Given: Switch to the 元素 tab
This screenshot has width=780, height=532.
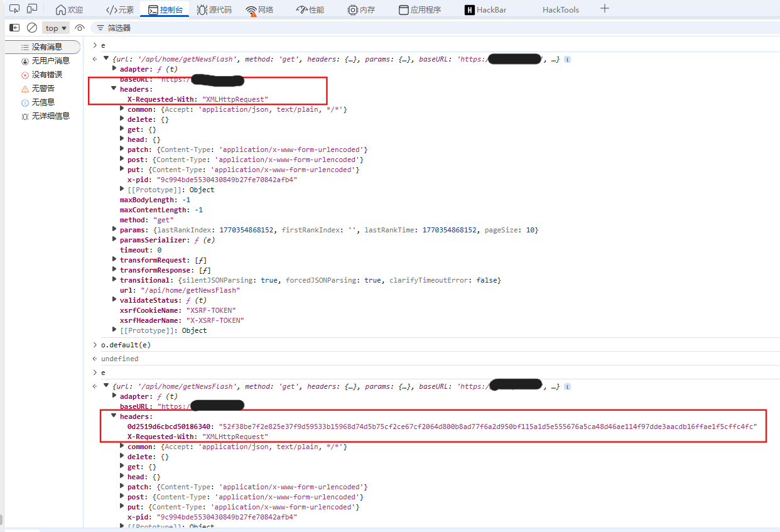Looking at the screenshot, I should click(x=119, y=9).
